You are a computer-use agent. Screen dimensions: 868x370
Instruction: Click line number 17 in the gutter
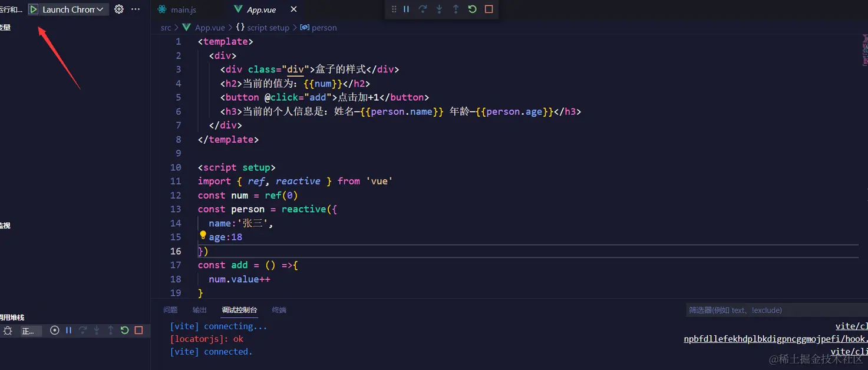point(176,265)
